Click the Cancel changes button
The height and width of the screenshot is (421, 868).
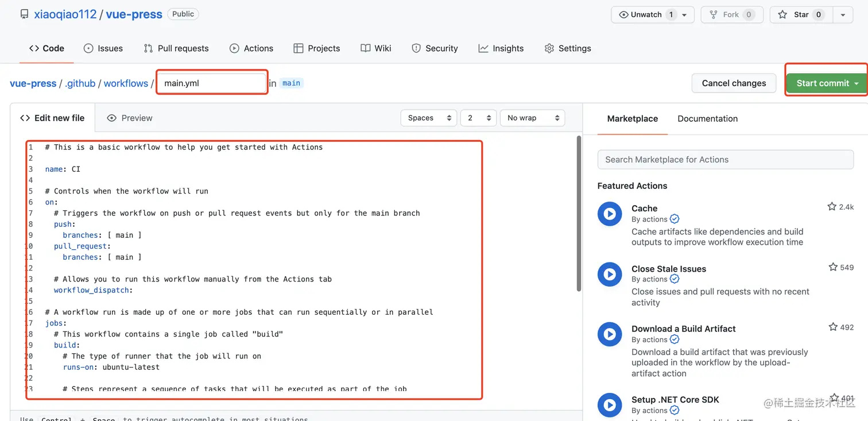(x=734, y=83)
